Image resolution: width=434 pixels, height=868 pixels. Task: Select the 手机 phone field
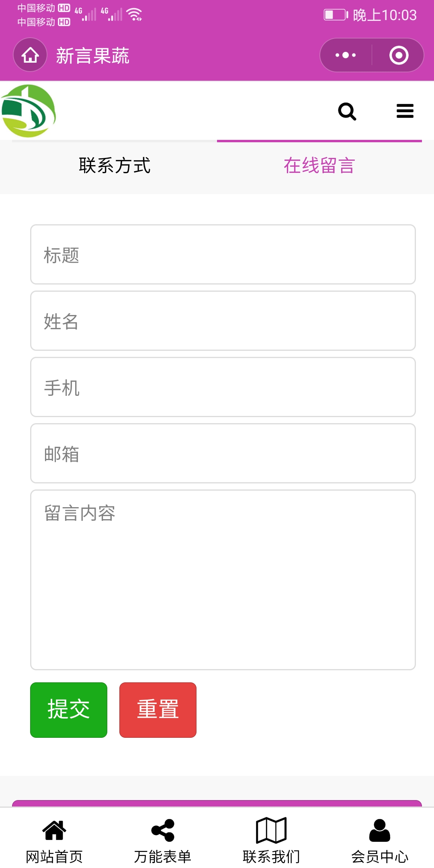coord(223,387)
